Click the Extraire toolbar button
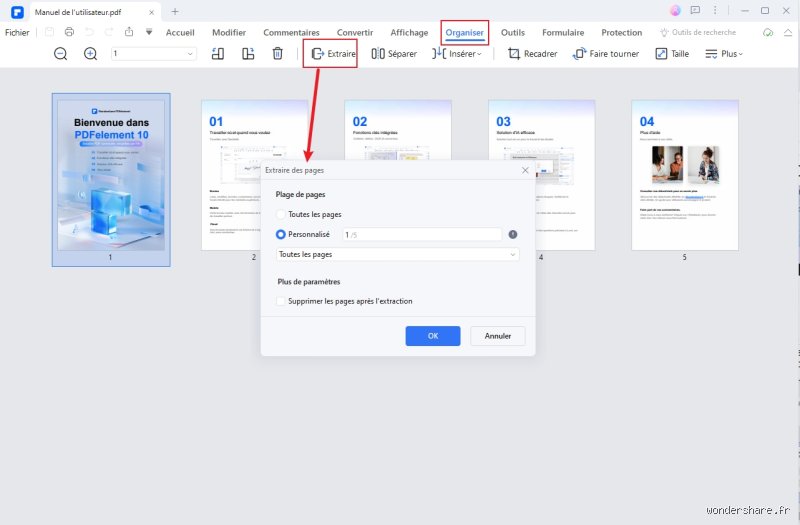The image size is (800, 525). point(334,54)
